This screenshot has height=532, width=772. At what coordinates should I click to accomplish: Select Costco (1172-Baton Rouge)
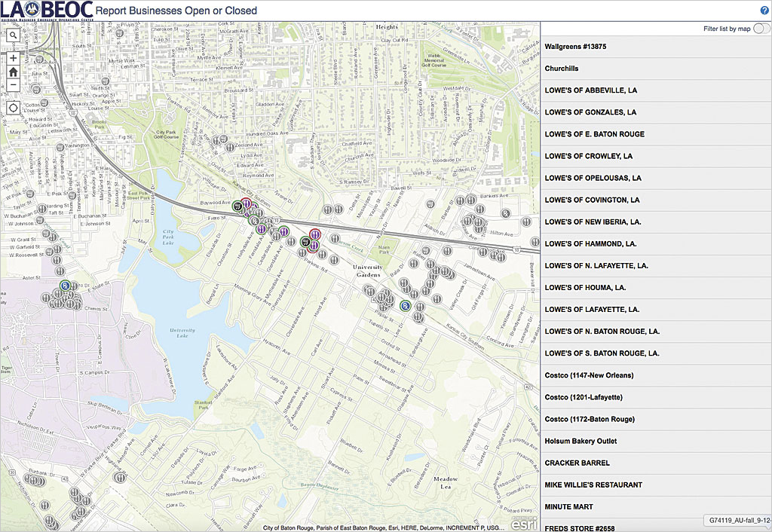tap(656, 419)
